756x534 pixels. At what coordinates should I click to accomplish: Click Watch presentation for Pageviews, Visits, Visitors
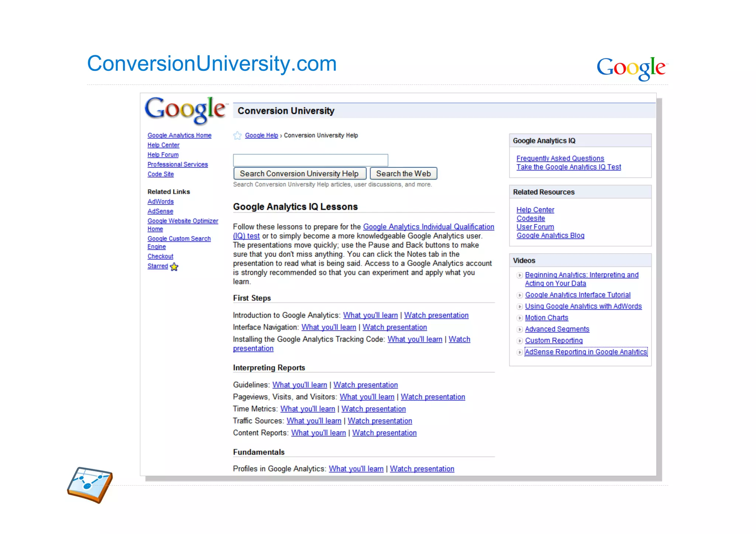tap(433, 397)
